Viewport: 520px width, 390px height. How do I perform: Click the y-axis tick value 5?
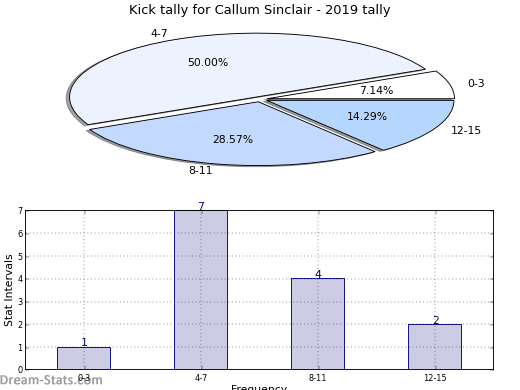[21, 256]
